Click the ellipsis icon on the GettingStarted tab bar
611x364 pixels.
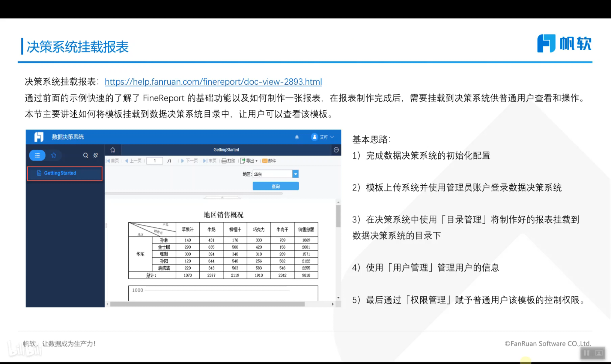click(x=336, y=149)
